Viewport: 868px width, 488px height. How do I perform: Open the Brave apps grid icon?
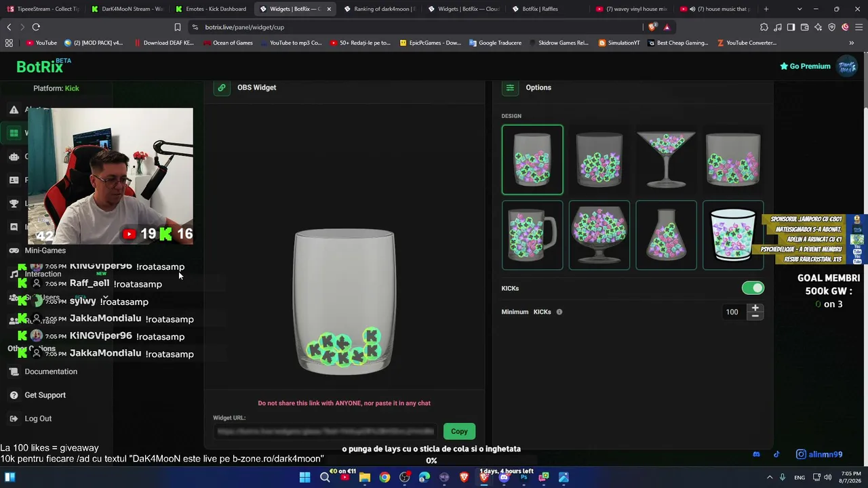tap(9, 43)
